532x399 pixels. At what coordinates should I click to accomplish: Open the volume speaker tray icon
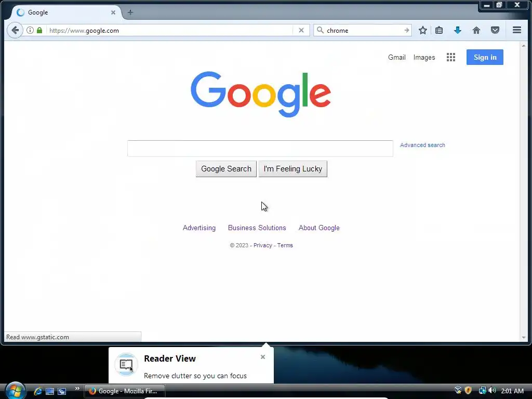492,391
